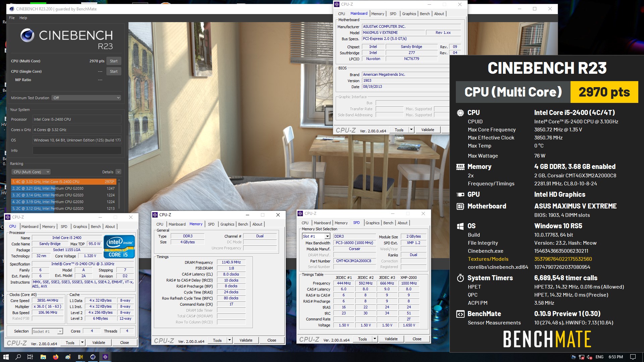Open About tab in SPD window
The image size is (644, 362).
402,223
